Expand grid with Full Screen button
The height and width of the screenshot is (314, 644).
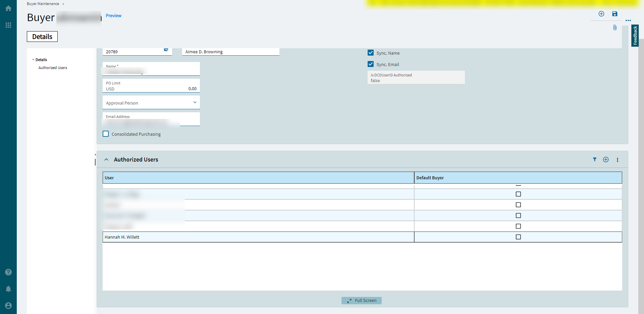[362, 301]
